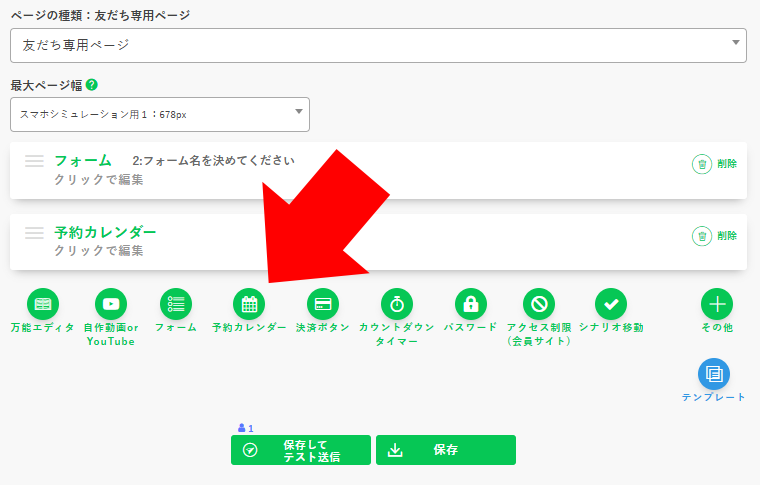
Task: Add a パスワード lock block
Action: (x=471, y=304)
